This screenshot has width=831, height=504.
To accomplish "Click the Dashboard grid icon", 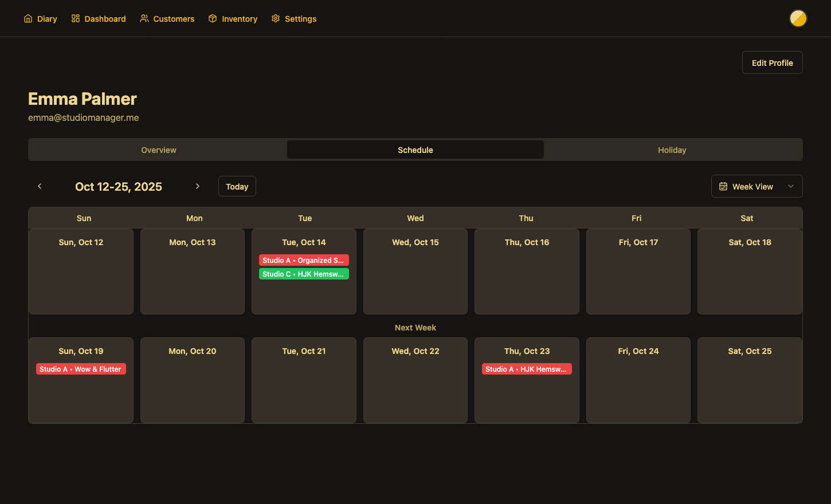I will (76, 19).
